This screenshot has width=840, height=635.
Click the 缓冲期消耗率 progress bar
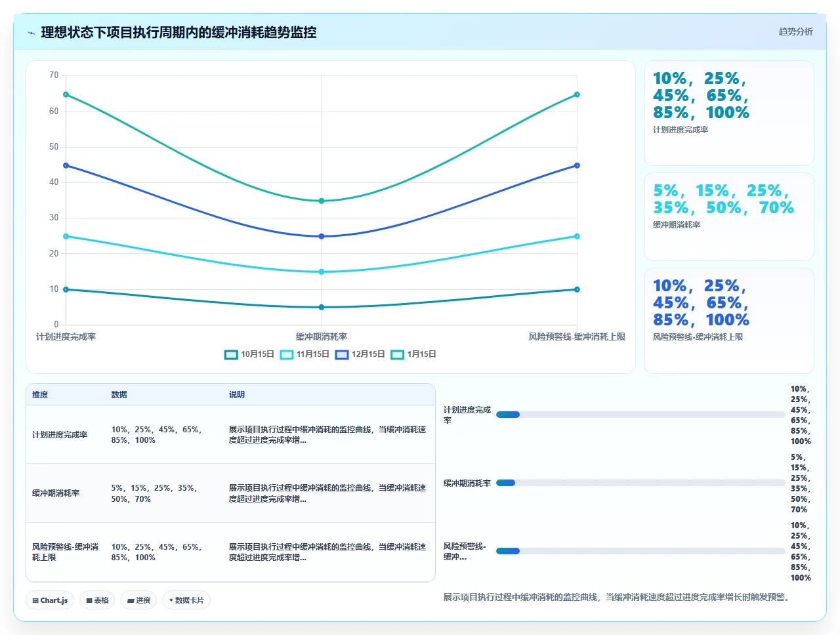640,483
